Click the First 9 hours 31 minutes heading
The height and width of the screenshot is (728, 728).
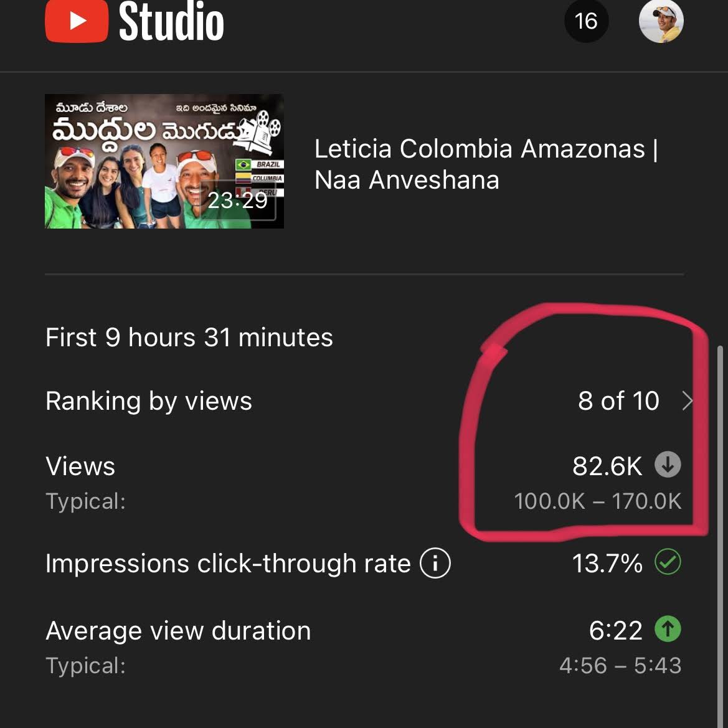pyautogui.click(x=189, y=338)
